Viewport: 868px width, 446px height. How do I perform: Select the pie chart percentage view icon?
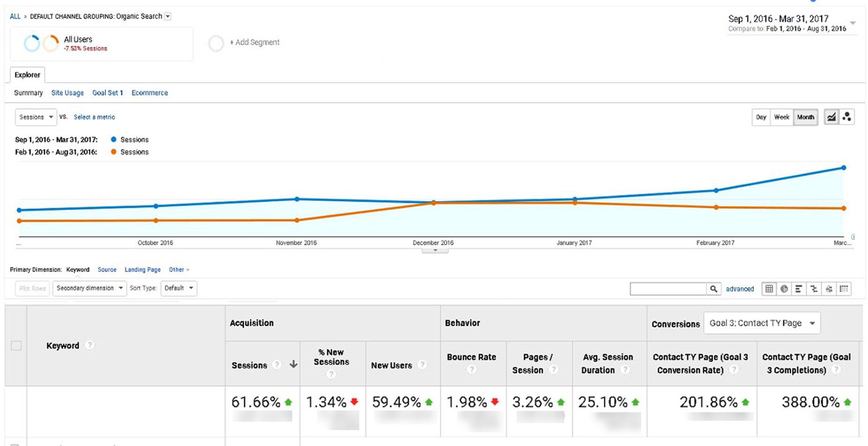click(784, 289)
